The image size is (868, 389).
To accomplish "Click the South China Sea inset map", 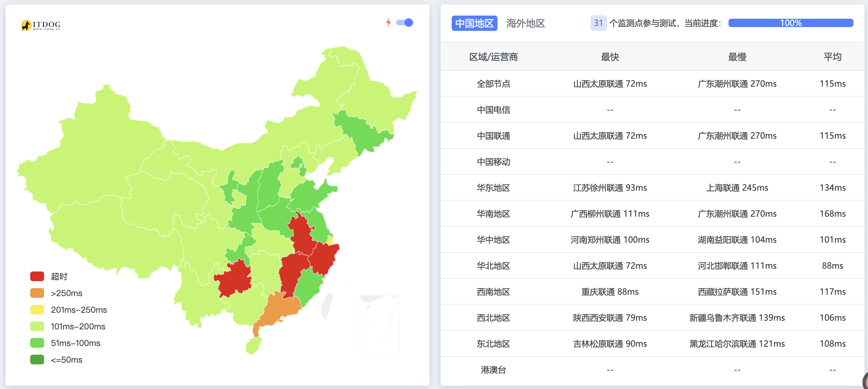I will tap(379, 323).
